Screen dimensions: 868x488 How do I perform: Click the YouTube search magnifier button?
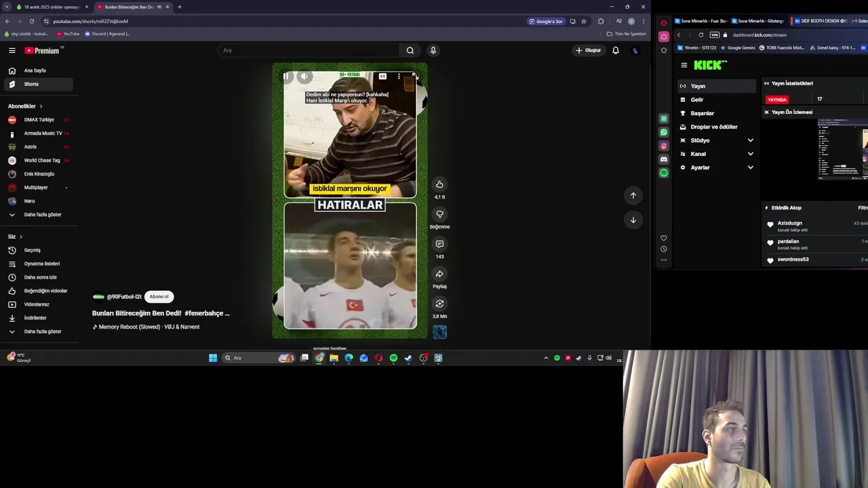pyautogui.click(x=410, y=50)
